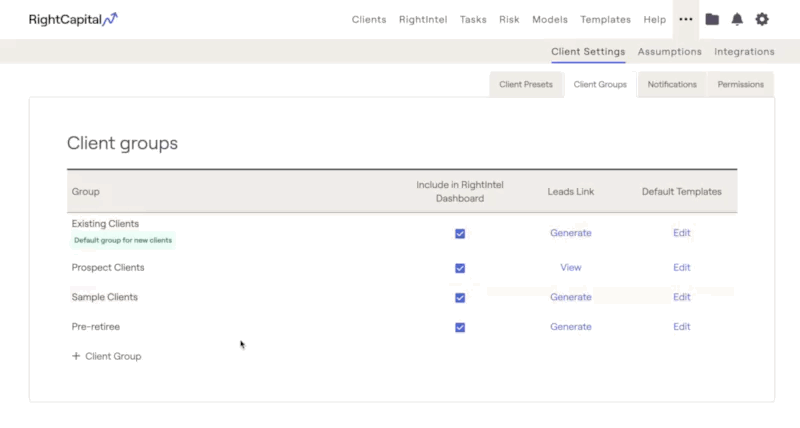800x428 pixels.
Task: Open the Templates menu
Action: coord(606,19)
